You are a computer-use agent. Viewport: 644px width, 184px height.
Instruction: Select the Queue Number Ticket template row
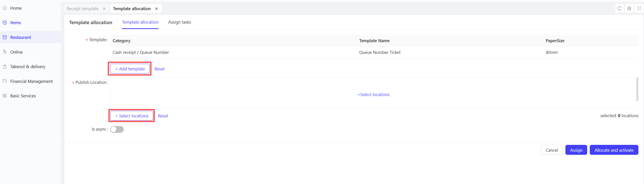point(374,52)
